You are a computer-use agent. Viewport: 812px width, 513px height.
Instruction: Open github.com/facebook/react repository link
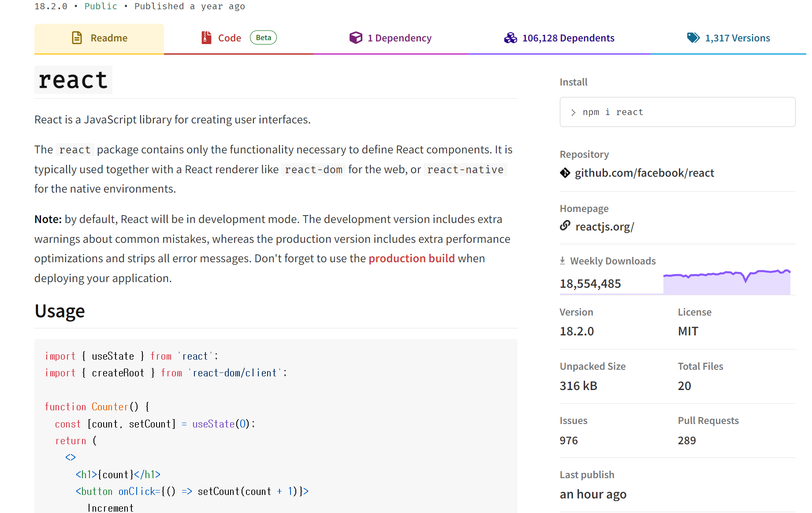tap(644, 173)
